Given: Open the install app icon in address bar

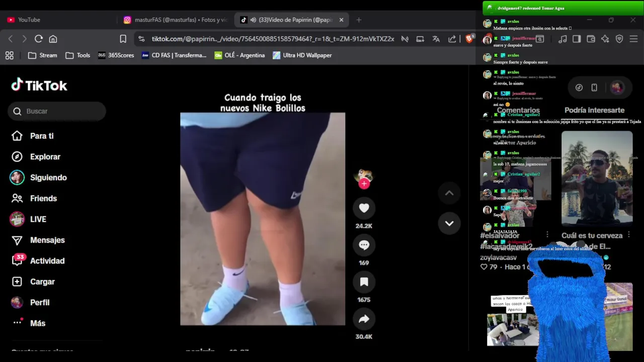Looking at the screenshot, I should point(420,39).
